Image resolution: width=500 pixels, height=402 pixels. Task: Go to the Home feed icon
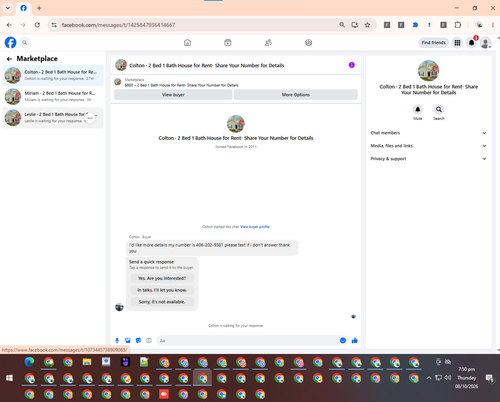[x=187, y=43]
